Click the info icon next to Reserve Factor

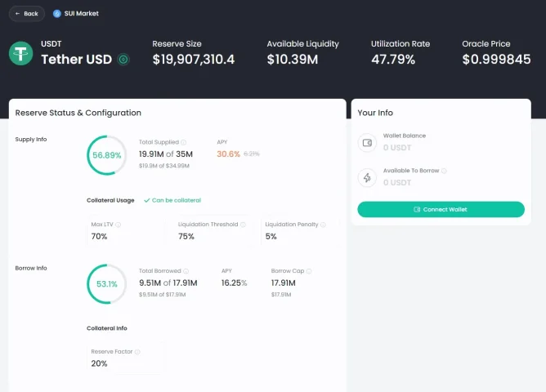click(x=137, y=352)
